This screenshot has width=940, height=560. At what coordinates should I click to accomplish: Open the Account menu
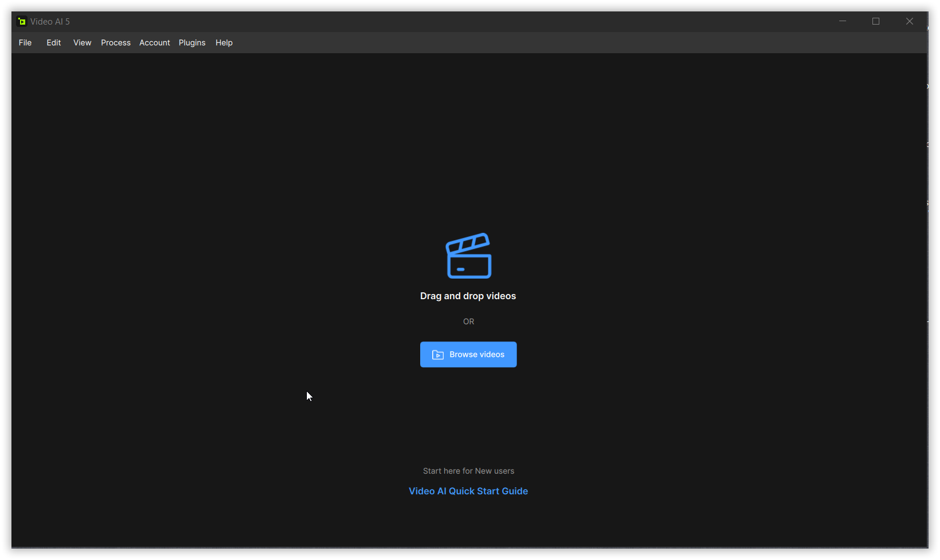pos(155,43)
